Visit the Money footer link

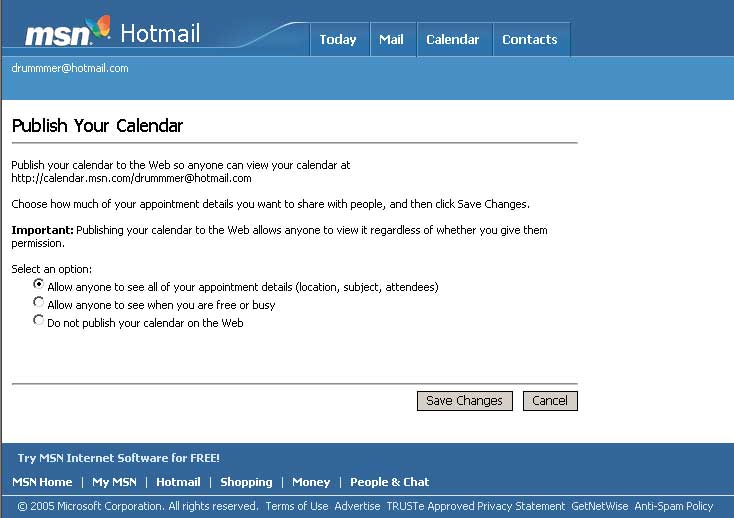tap(311, 482)
